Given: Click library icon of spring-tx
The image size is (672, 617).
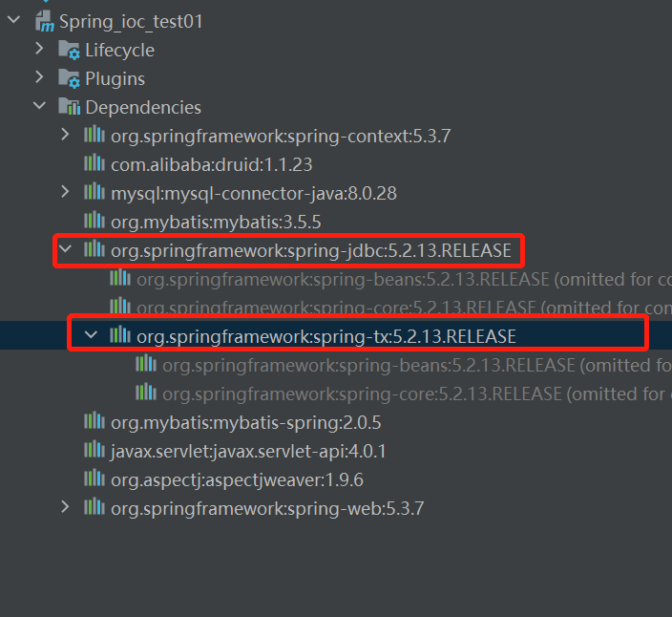Looking at the screenshot, I should pos(120,335).
